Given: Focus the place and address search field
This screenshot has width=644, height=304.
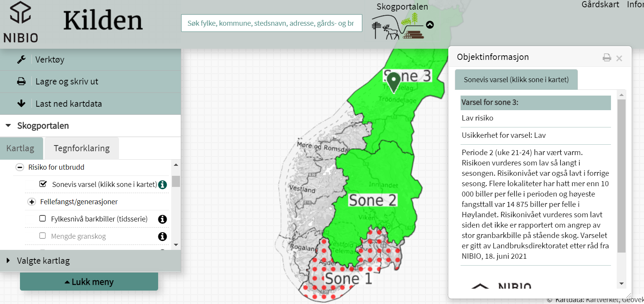Looking at the screenshot, I should (272, 23).
